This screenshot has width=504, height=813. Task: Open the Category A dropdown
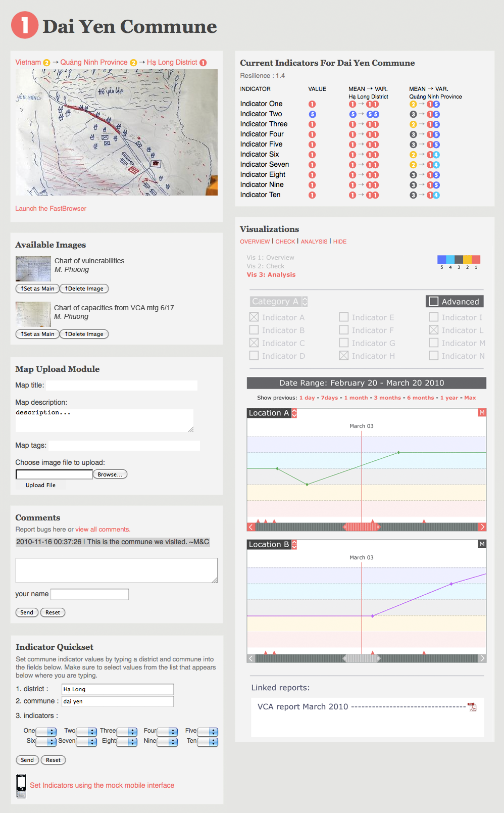point(279,302)
